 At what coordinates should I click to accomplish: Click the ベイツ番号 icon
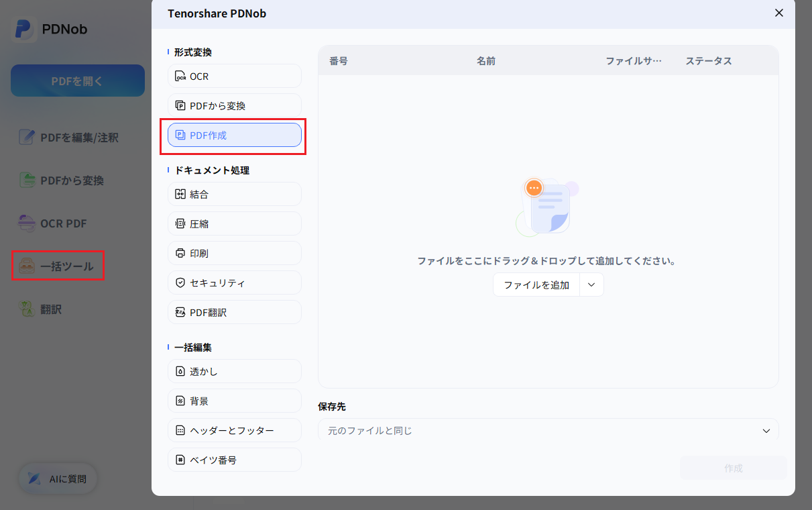click(x=180, y=460)
